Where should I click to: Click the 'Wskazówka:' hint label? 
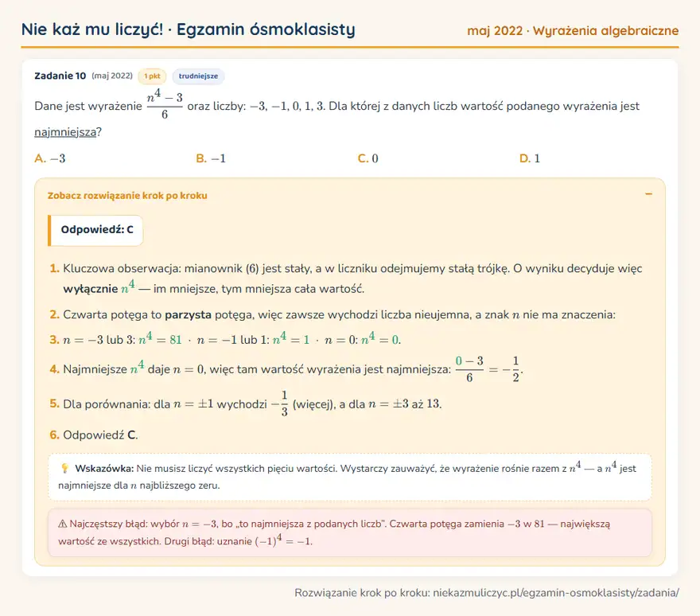(104, 469)
